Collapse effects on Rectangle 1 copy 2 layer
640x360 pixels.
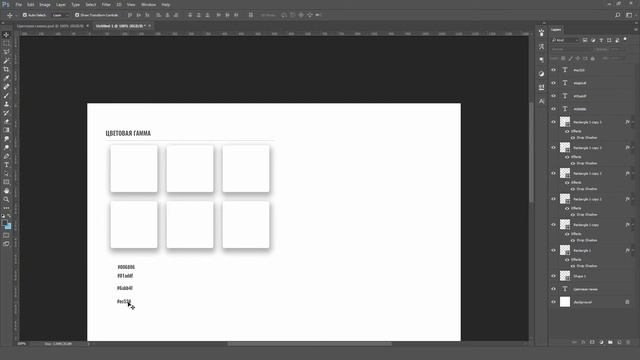click(x=633, y=199)
